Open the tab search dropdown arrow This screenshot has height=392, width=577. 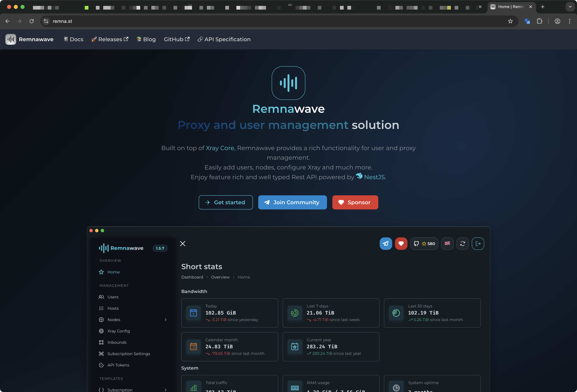point(570,7)
